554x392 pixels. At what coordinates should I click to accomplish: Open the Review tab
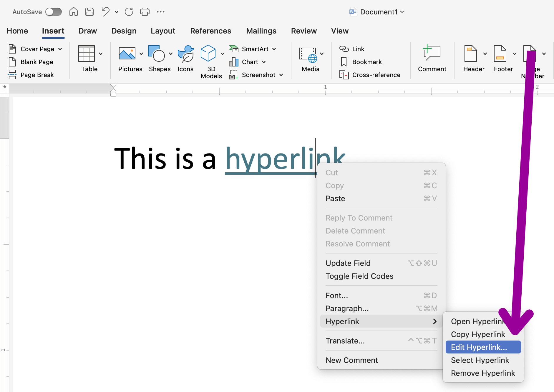click(x=304, y=31)
